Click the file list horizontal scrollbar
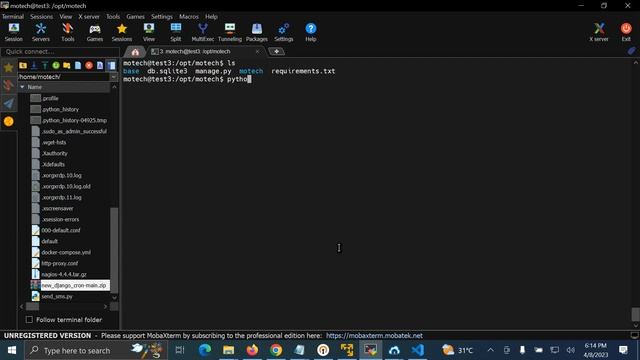 click(x=33, y=306)
